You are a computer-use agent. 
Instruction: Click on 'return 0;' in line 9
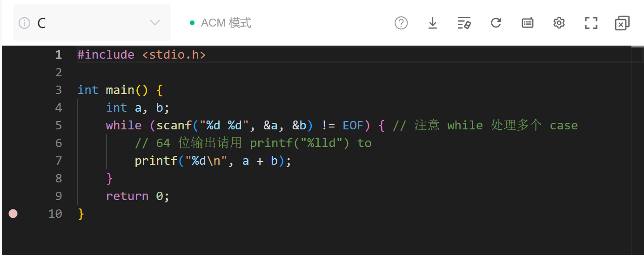coord(138,196)
